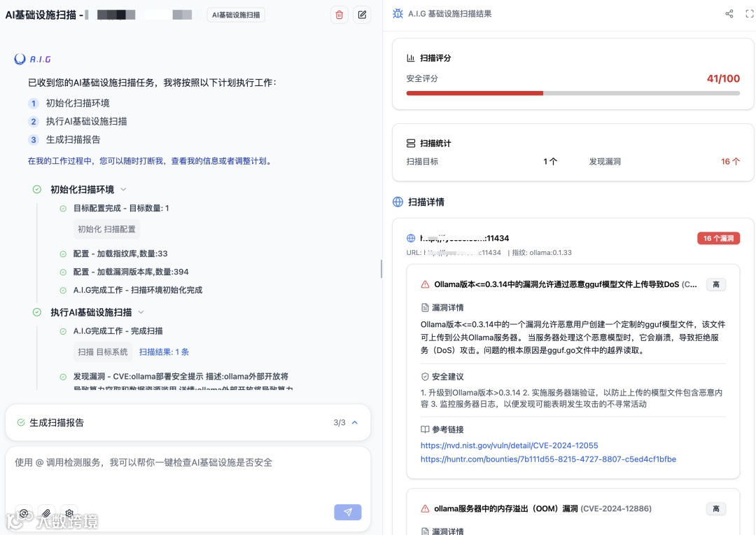Click the bar chart icon beside 扫描评分

click(411, 58)
